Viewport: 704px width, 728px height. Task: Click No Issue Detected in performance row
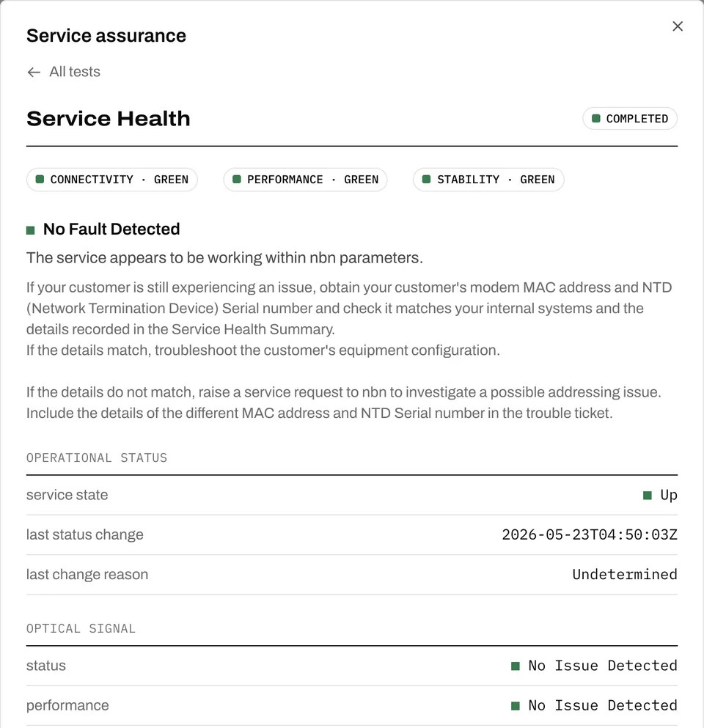603,706
